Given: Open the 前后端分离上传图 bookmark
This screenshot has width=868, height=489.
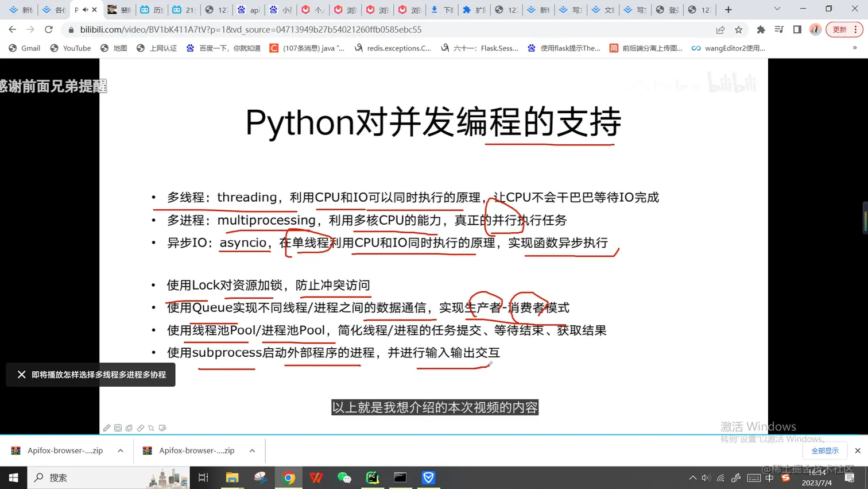Looking at the screenshot, I should pyautogui.click(x=646, y=48).
